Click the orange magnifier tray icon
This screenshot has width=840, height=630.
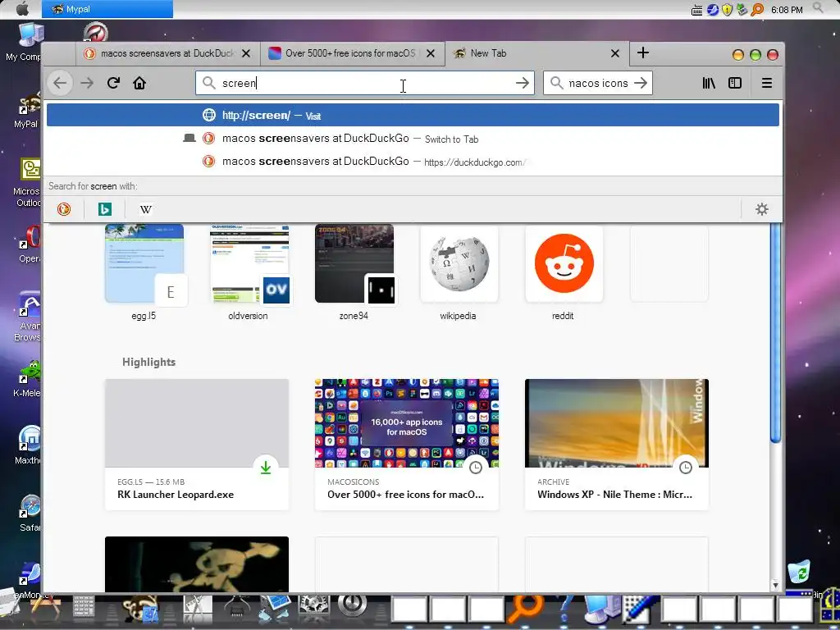tap(757, 10)
